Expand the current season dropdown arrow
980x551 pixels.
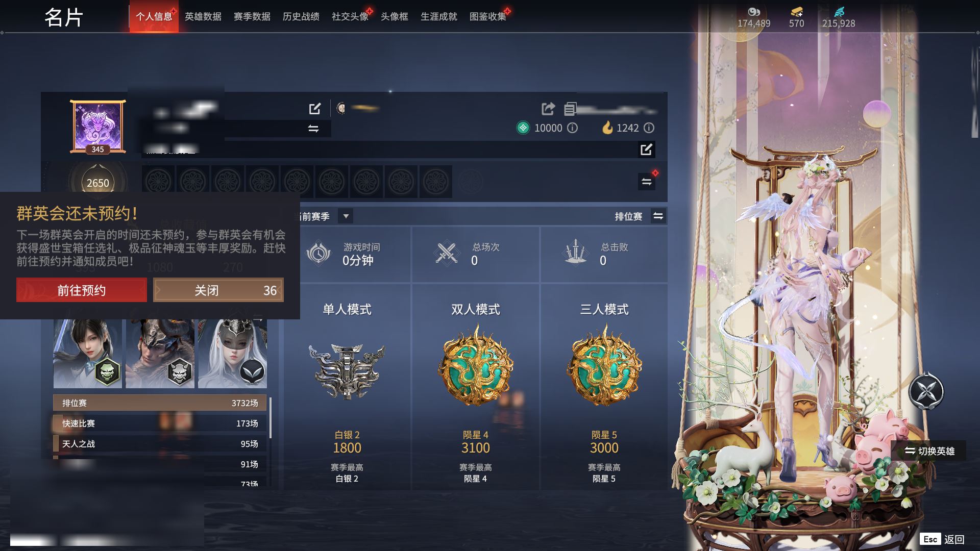pos(346,216)
